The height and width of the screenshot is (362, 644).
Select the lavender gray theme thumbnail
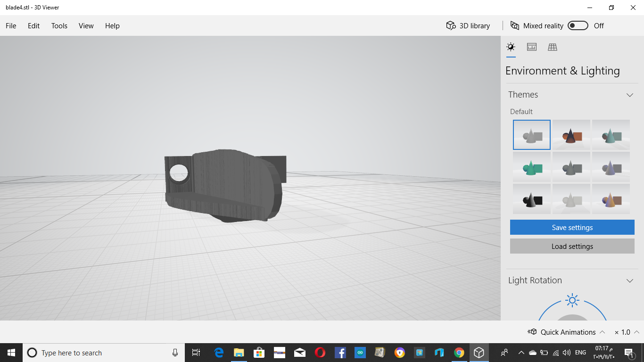[611, 167]
